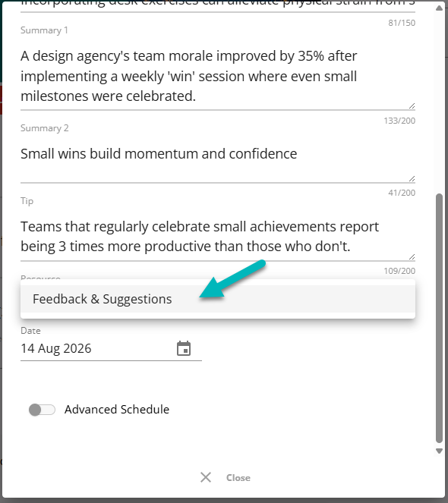Click the Summary 1 field label

pos(44,30)
